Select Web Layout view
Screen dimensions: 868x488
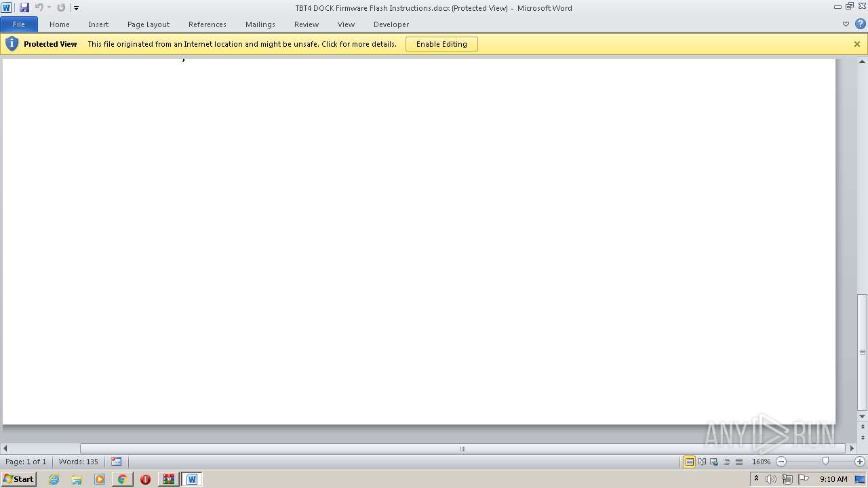click(714, 462)
